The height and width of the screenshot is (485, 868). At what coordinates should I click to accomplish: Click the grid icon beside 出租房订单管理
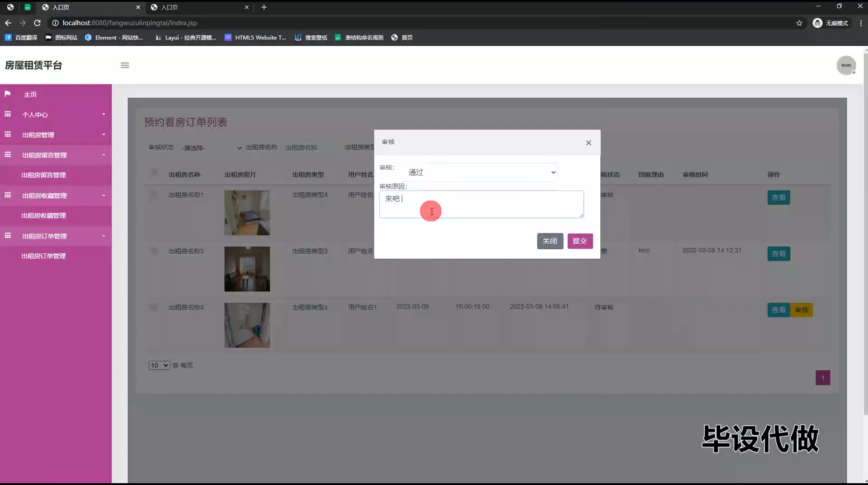8,236
